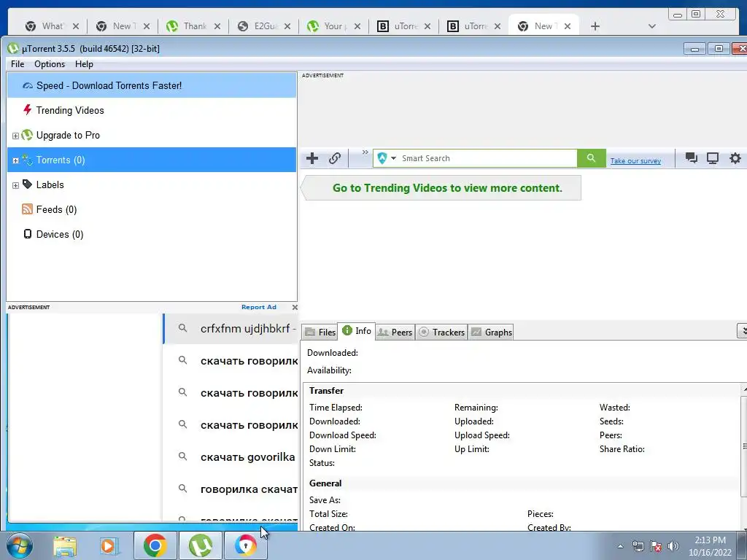This screenshot has height=560, width=747.
Task: Click the crfxfnm ujdjhbkrf search suggestion
Action: coord(231,329)
